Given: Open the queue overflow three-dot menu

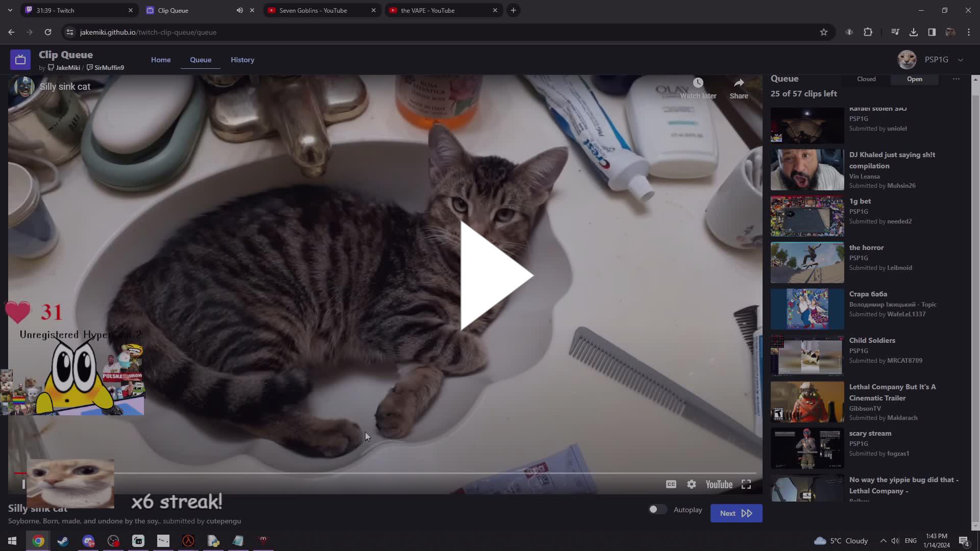Looking at the screenshot, I should point(956,79).
